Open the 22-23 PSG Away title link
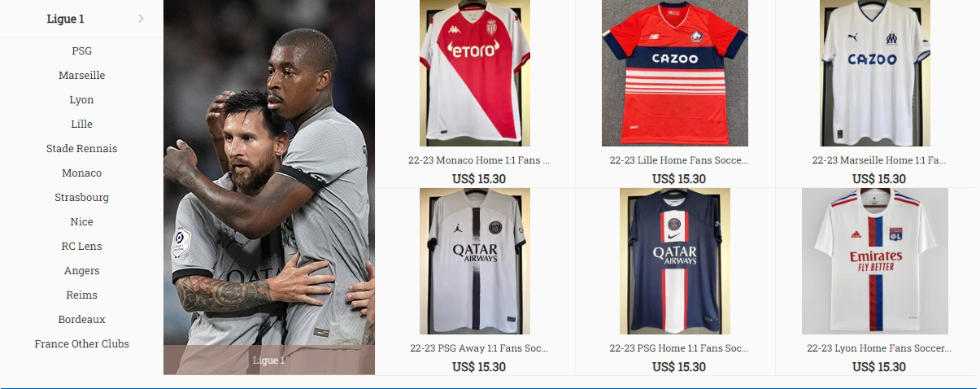 click(x=479, y=347)
